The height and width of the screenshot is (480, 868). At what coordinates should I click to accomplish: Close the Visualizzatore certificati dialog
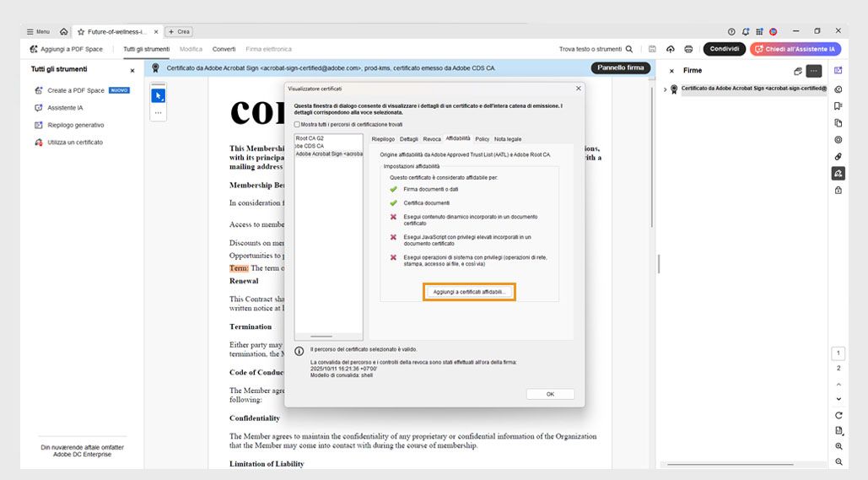(579, 88)
